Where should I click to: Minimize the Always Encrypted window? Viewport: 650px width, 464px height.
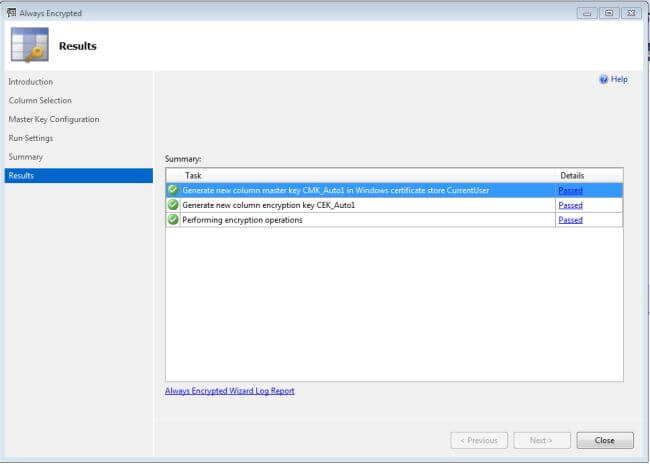coord(587,13)
